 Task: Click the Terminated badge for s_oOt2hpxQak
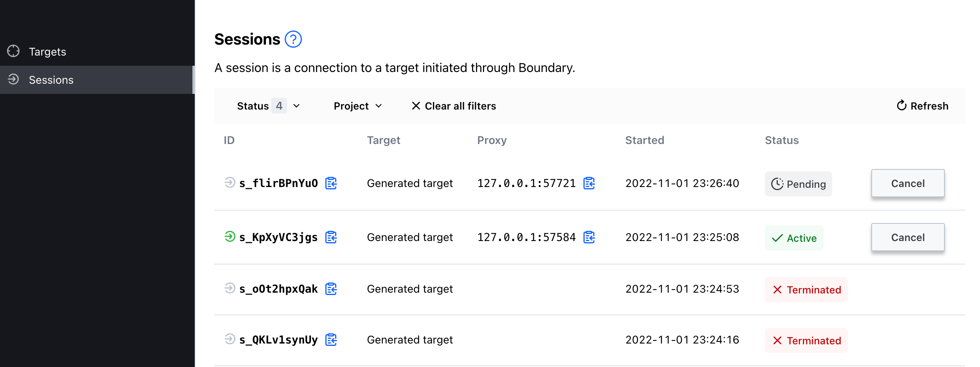(x=806, y=290)
